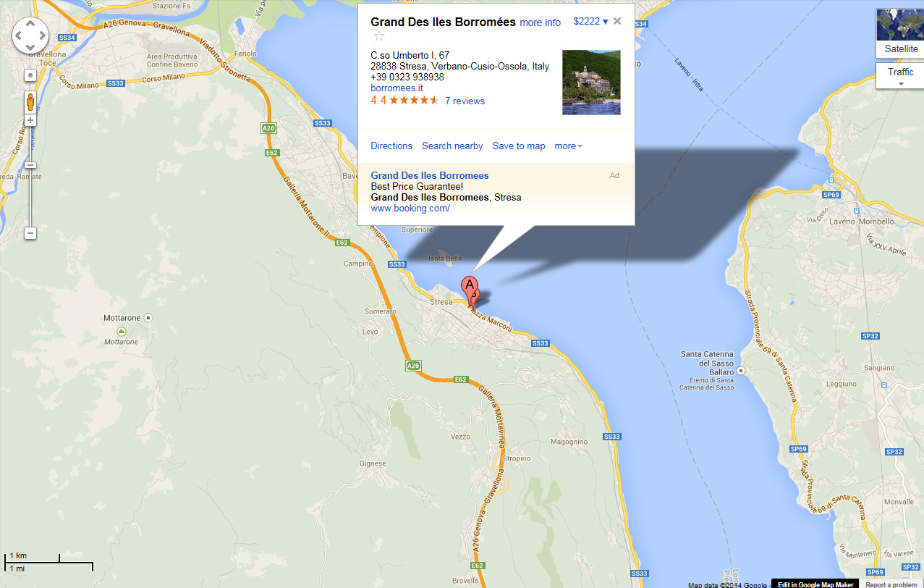Open the hotel photo thumbnail
The height and width of the screenshot is (588, 924).
[x=591, y=82]
